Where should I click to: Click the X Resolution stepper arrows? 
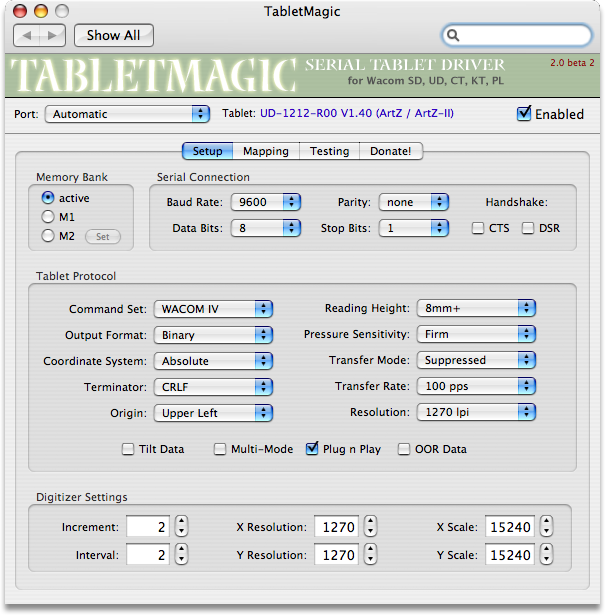[371, 526]
